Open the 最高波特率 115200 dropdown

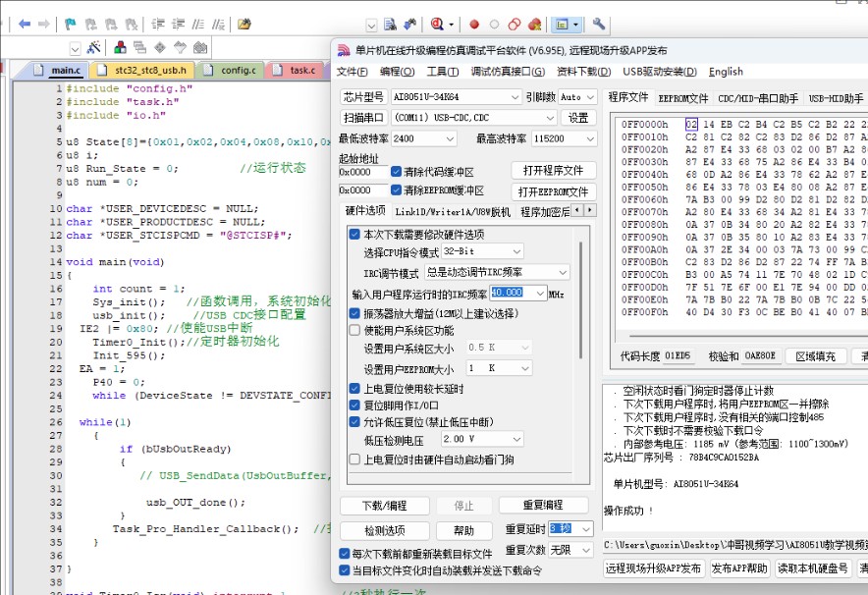[564, 138]
